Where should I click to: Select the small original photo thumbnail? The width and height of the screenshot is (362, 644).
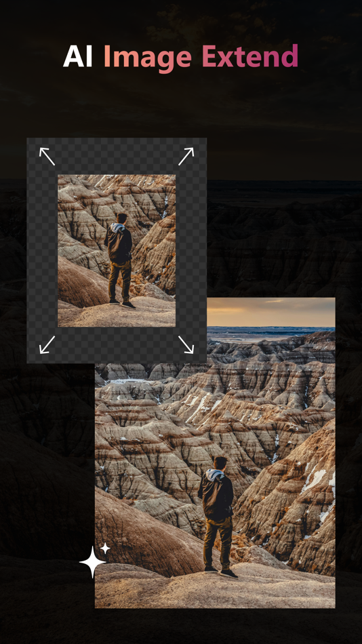(117, 251)
